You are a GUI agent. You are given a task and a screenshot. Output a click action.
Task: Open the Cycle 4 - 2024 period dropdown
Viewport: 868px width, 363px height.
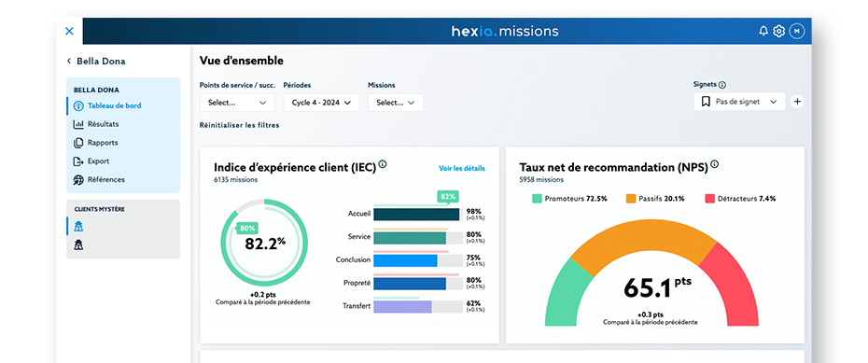[x=322, y=103]
